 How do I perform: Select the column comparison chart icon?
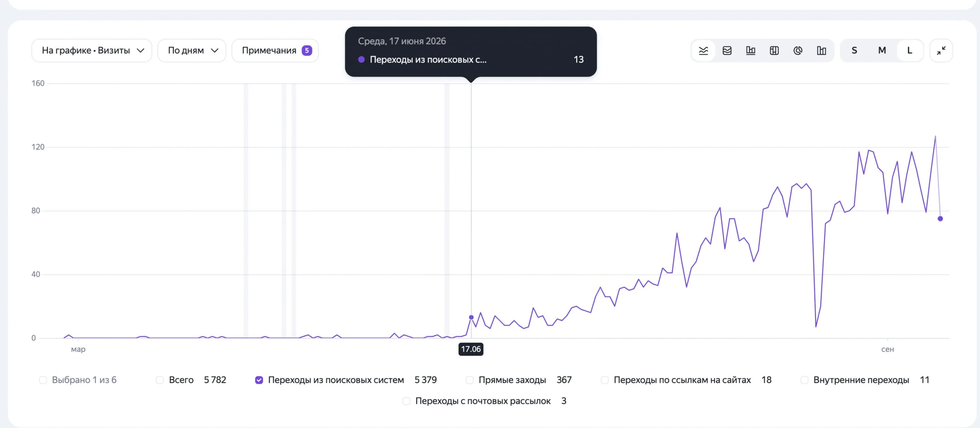click(x=822, y=51)
